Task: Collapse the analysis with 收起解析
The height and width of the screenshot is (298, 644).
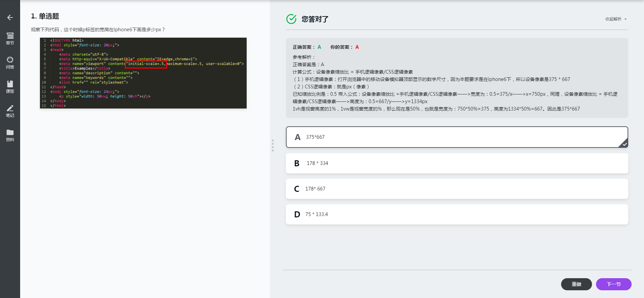Action: [x=616, y=19]
